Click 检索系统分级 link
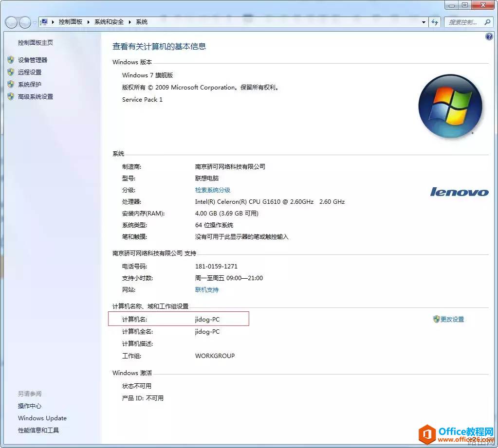The image size is (498, 448). [212, 190]
